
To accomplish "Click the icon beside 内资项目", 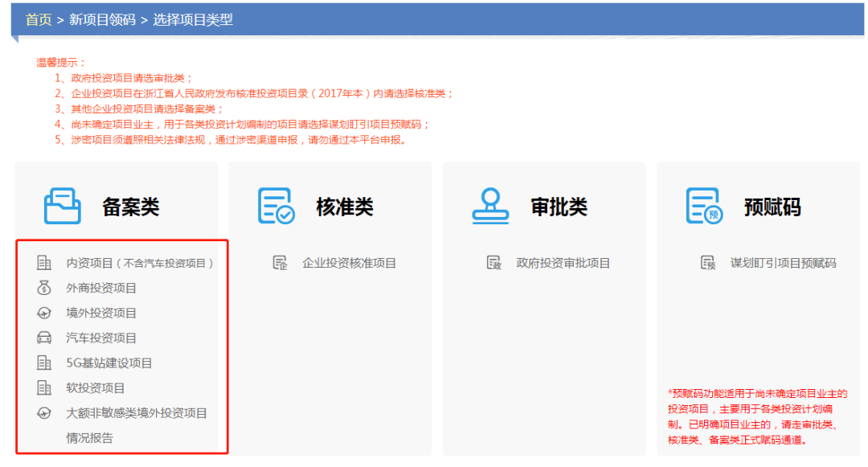I will coord(44,263).
